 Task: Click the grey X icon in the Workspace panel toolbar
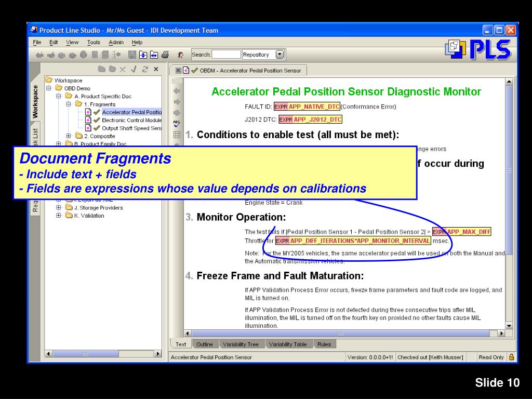[123, 69]
